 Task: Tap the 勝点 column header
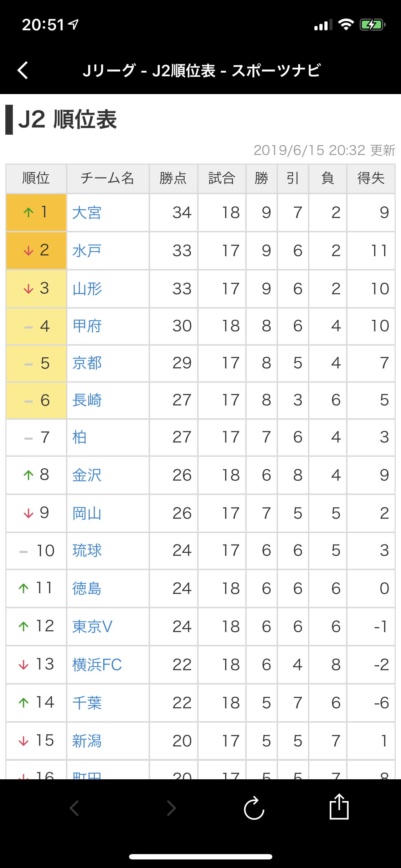(x=173, y=178)
